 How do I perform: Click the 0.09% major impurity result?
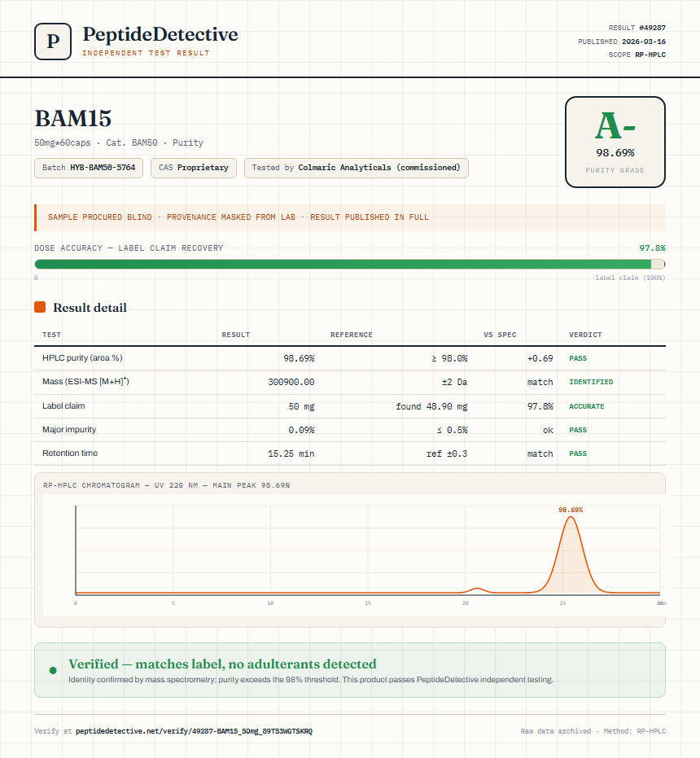(x=301, y=430)
